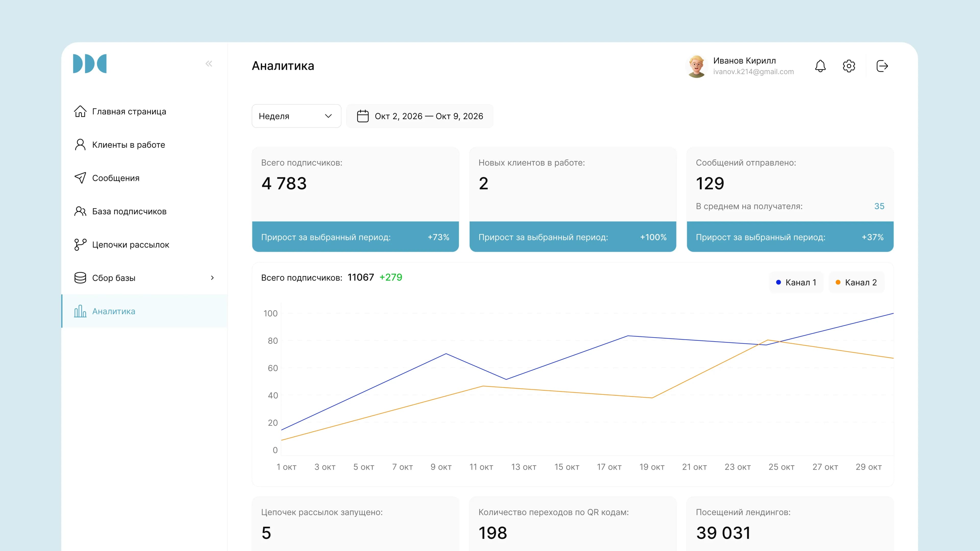Open Цепочки рассылок in the sidebar
980x551 pixels.
pos(144,245)
